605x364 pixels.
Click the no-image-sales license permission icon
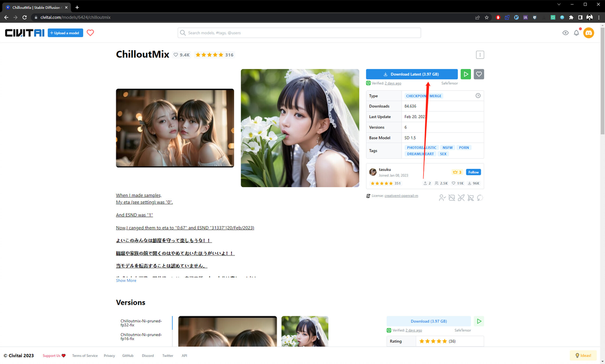(x=451, y=198)
